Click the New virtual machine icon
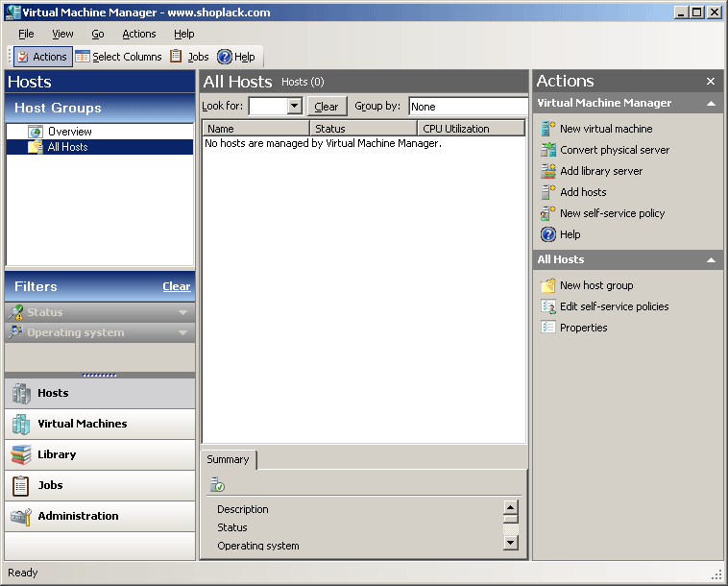The image size is (728, 586). (548, 129)
